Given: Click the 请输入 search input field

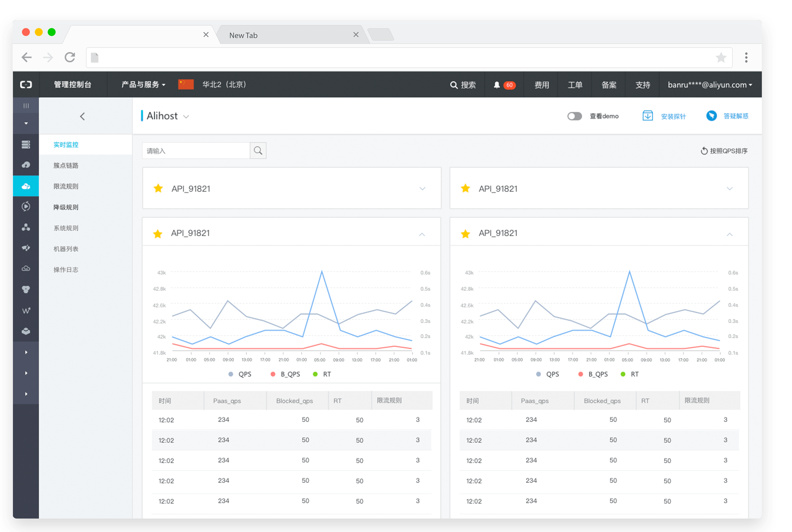Looking at the screenshot, I should click(x=196, y=151).
